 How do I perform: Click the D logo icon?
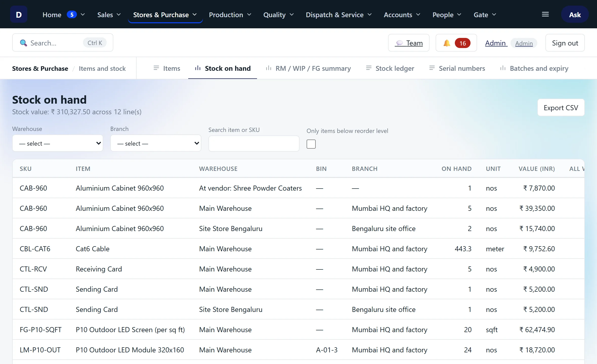[x=19, y=14]
